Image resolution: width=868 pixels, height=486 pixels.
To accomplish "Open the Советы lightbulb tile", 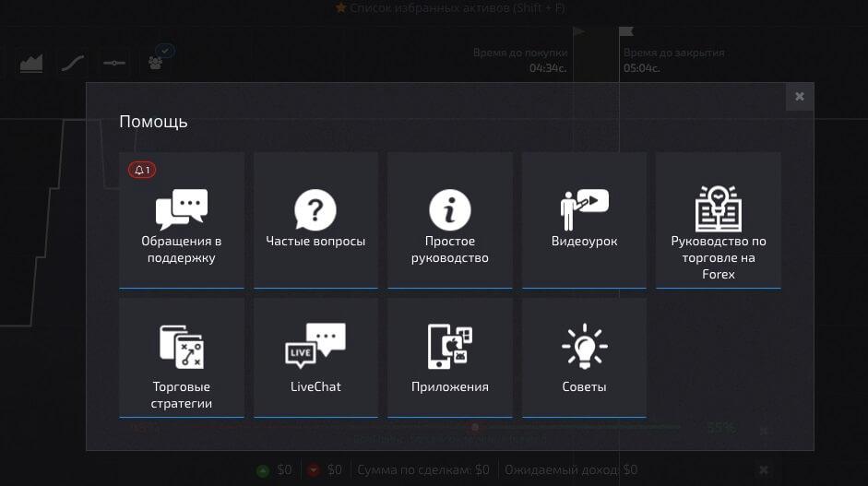I will 584,369.
